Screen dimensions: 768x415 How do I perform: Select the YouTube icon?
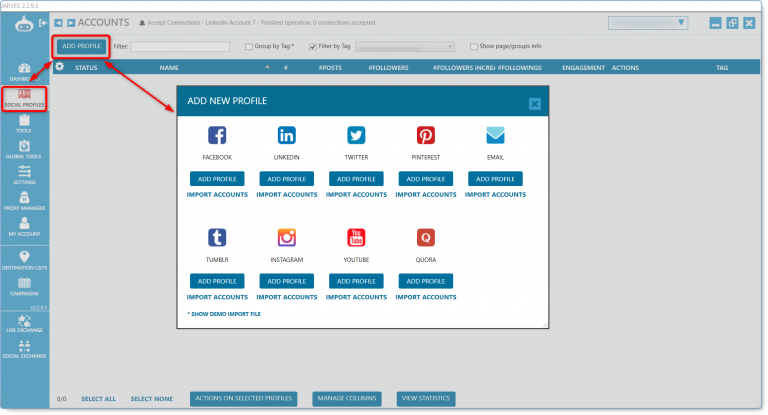[x=356, y=237]
